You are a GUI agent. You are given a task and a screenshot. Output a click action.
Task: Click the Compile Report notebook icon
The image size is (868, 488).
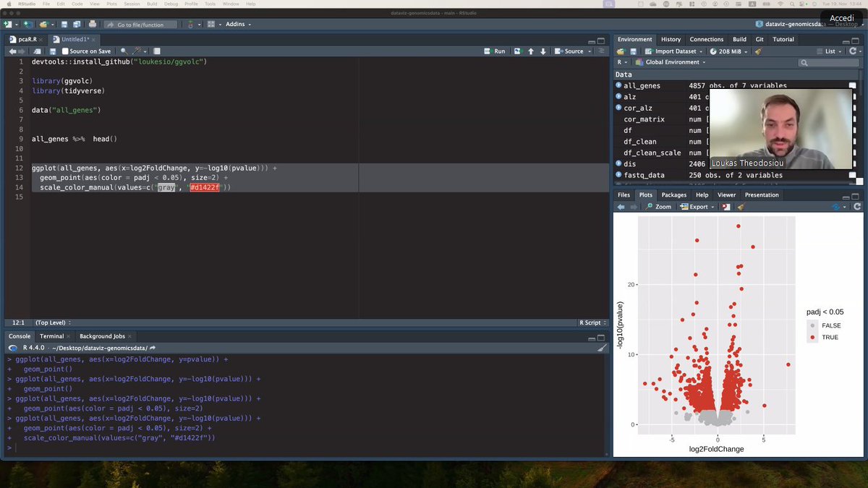pyautogui.click(x=158, y=51)
